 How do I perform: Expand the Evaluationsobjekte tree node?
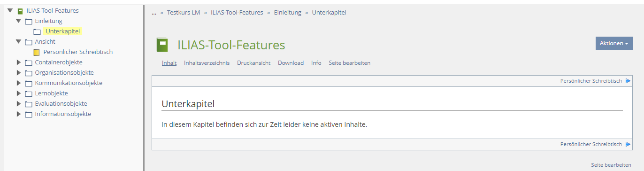tap(19, 104)
